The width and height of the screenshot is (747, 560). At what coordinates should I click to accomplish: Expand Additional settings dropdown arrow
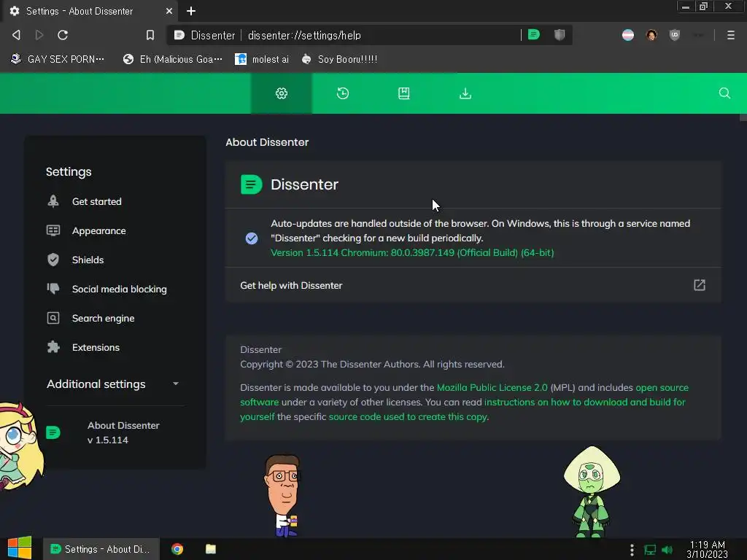pyautogui.click(x=176, y=384)
